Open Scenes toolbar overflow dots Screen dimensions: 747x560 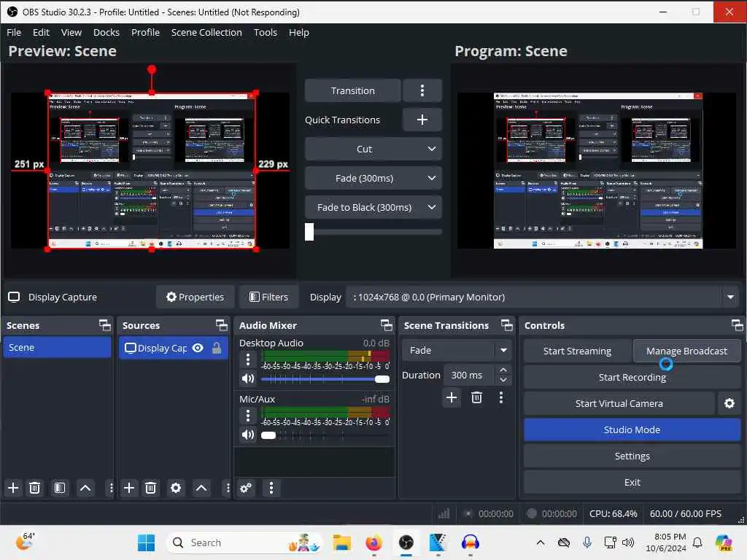[x=111, y=488]
